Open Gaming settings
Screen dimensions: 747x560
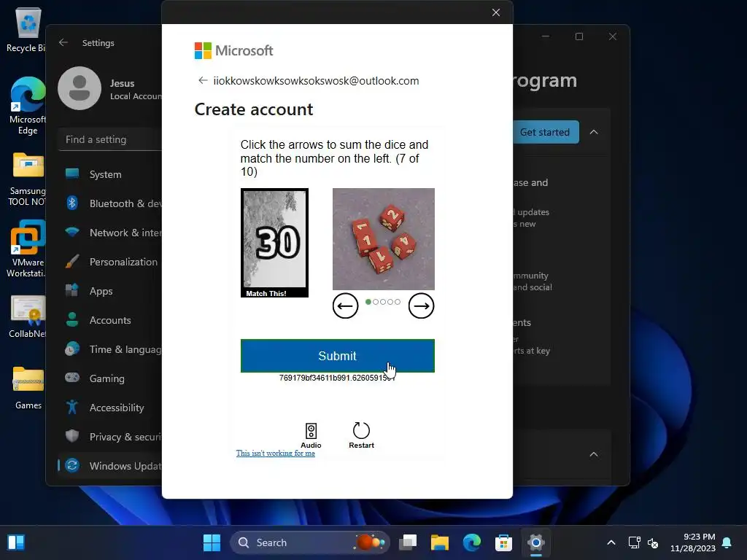click(111, 378)
